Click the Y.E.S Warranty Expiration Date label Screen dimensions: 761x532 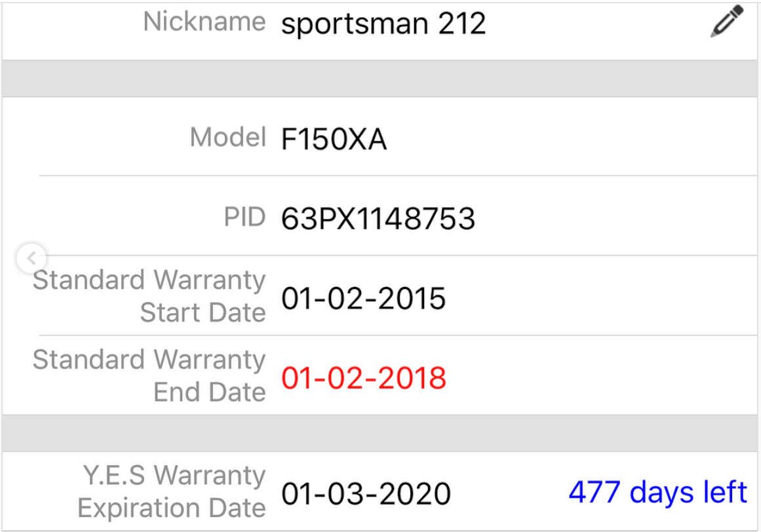tap(172, 491)
